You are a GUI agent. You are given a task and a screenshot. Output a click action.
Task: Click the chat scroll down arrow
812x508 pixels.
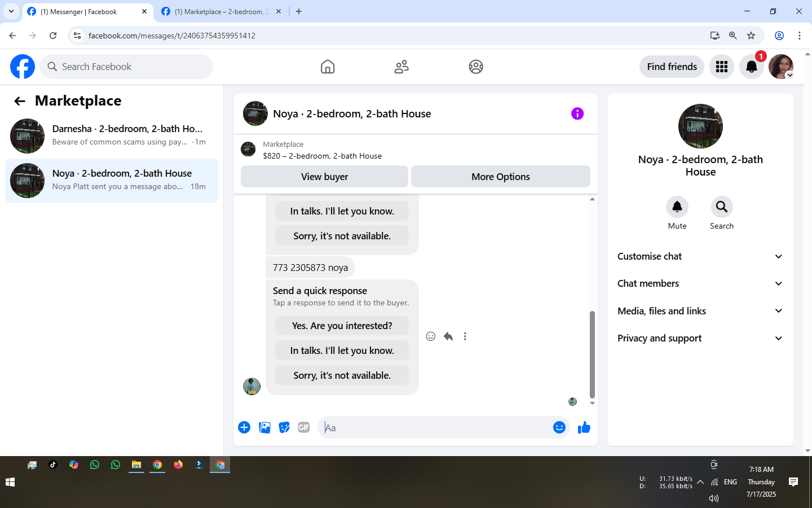pos(592,403)
